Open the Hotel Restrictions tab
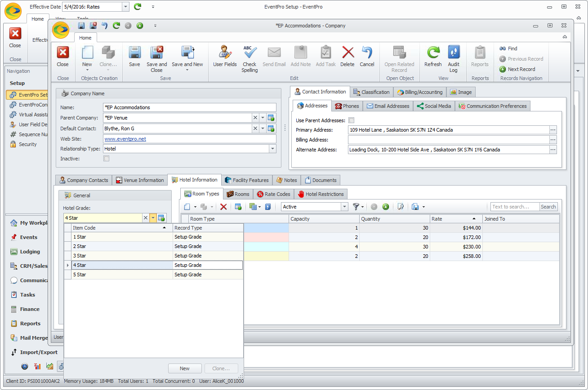This screenshot has height=390, width=588. [321, 194]
